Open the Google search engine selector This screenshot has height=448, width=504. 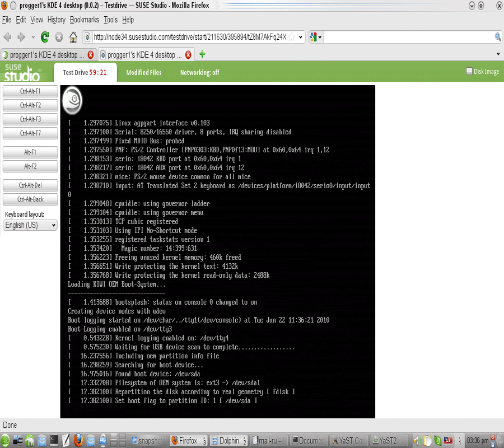coord(316,38)
